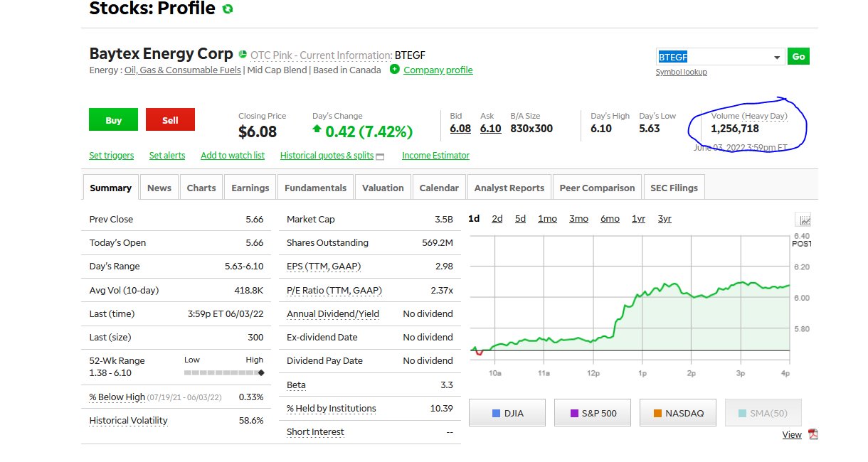868x462 pixels.
Task: Click the closing price $6.08
Action: click(x=258, y=131)
